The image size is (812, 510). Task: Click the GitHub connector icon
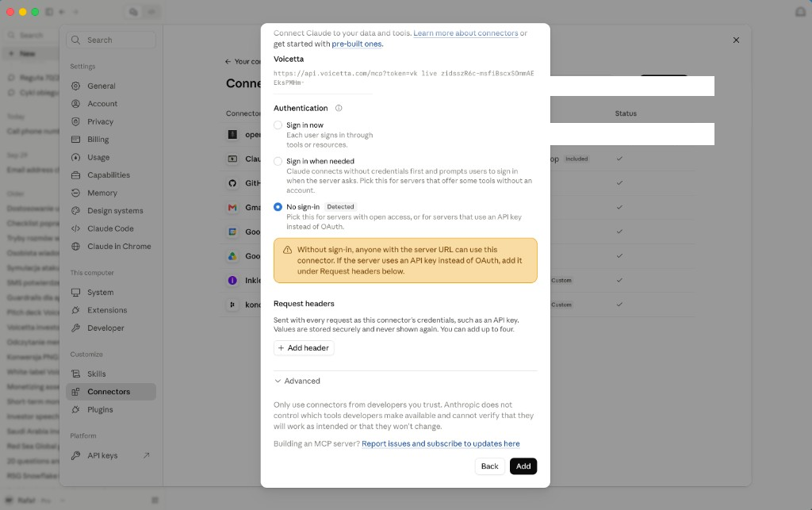coord(232,182)
